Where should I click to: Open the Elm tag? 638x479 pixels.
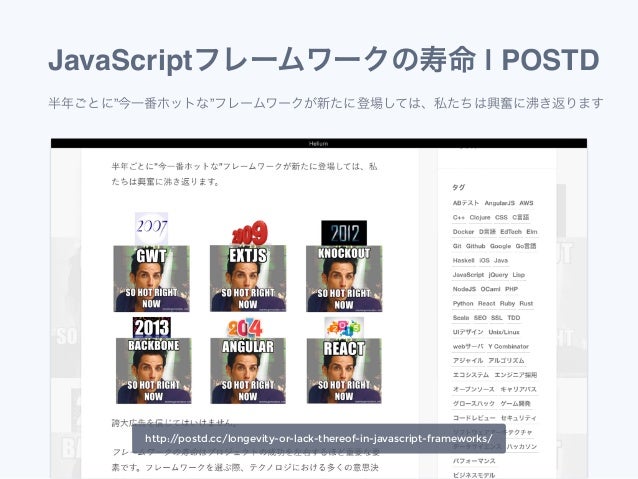(532, 232)
